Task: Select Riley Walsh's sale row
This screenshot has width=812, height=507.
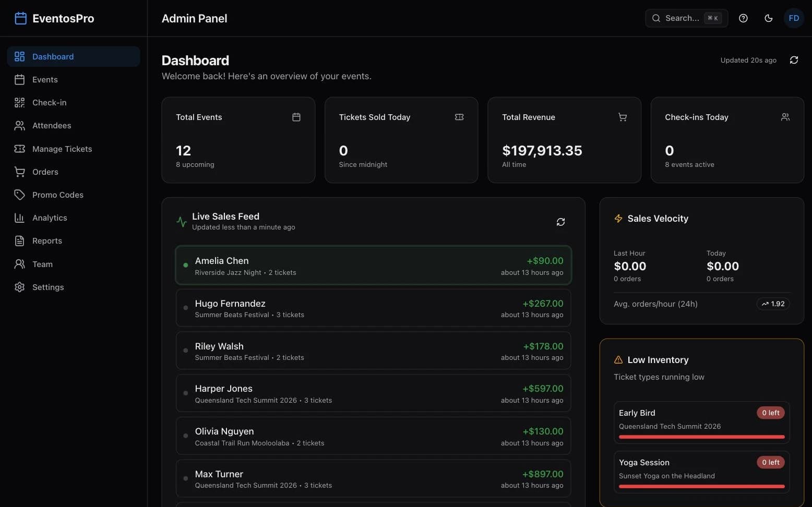Action: tap(373, 351)
